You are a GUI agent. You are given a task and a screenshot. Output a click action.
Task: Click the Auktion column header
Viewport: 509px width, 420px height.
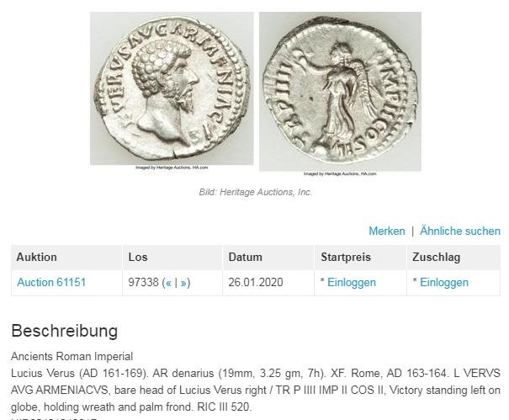[x=66, y=258]
